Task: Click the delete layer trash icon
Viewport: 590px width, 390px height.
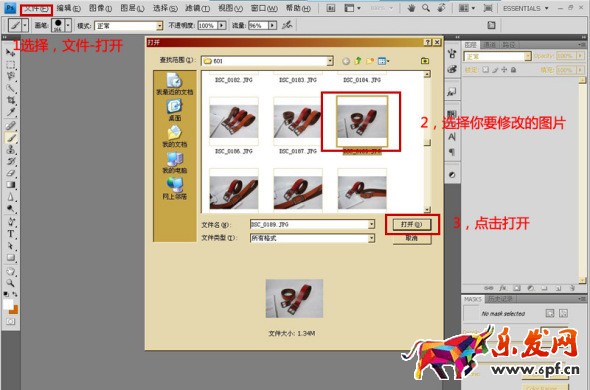Action: [572, 288]
